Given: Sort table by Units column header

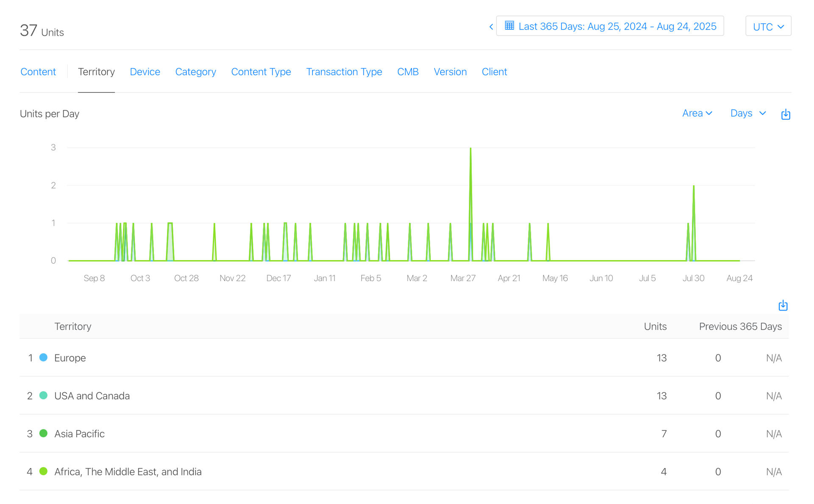Looking at the screenshot, I should pyautogui.click(x=655, y=326).
